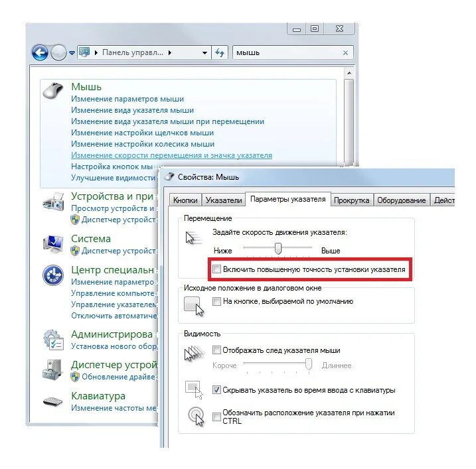This screenshot has height=469, width=476.
Task: Click the Администрирование gear icon
Action: point(53,340)
